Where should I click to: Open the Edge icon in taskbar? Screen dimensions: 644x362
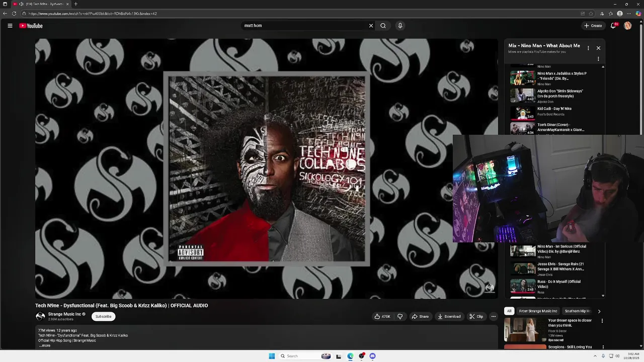(350, 356)
